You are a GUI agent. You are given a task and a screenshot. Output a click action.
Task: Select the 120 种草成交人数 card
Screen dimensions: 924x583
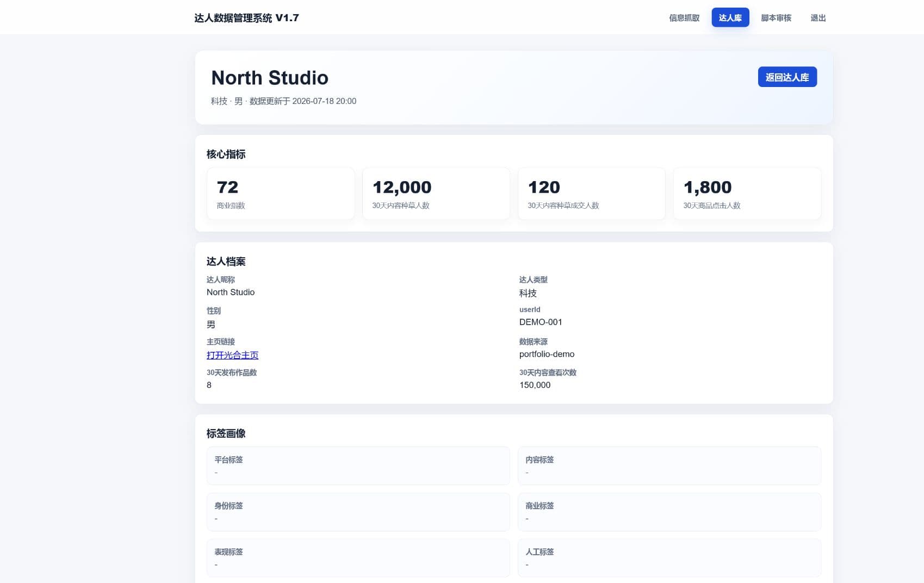(x=592, y=194)
